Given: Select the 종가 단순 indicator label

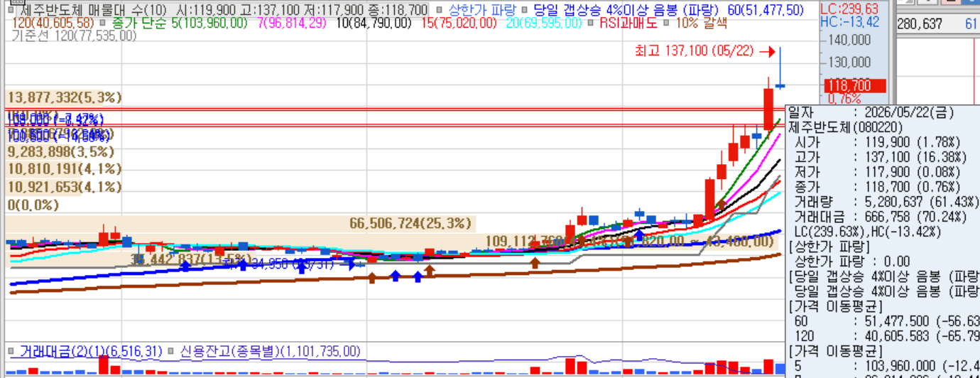Looking at the screenshot, I should 139,23.
